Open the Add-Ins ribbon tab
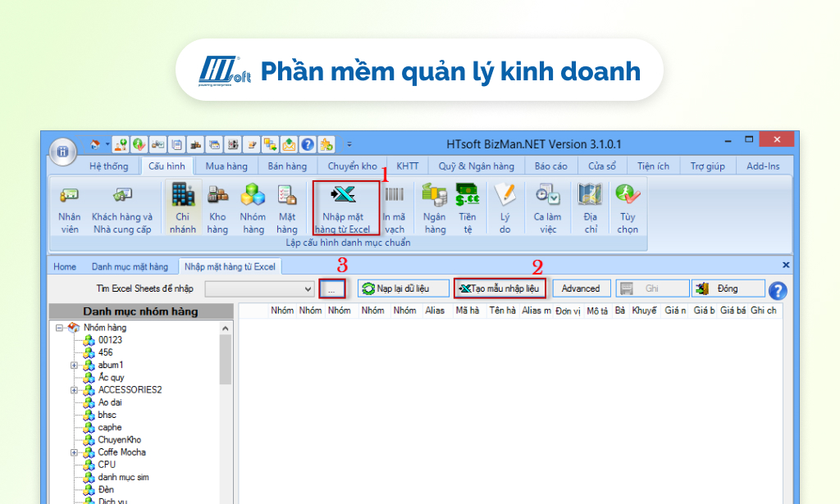Image resolution: width=840 pixels, height=504 pixels. [763, 166]
